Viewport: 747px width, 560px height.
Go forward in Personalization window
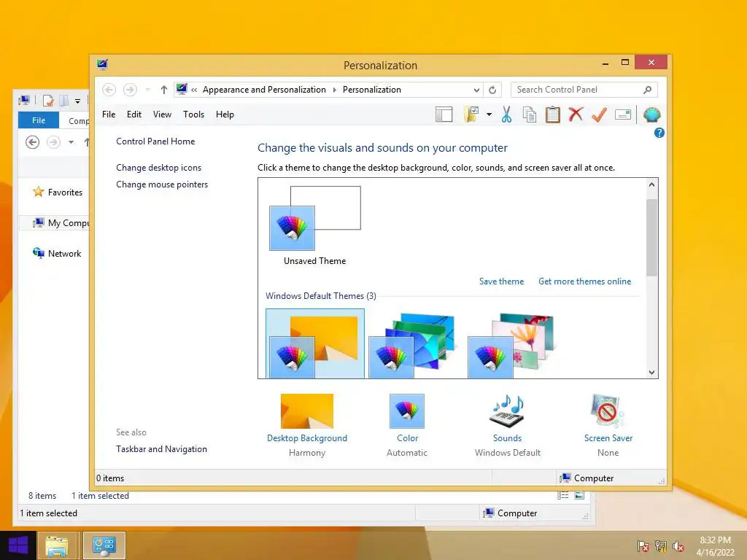130,90
